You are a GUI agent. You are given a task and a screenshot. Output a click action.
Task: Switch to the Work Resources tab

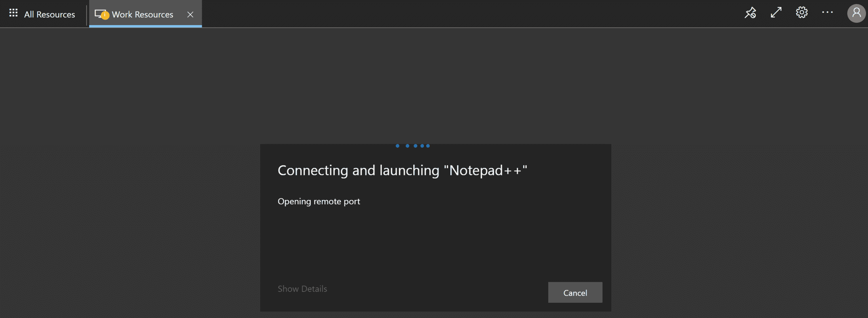pyautogui.click(x=142, y=15)
